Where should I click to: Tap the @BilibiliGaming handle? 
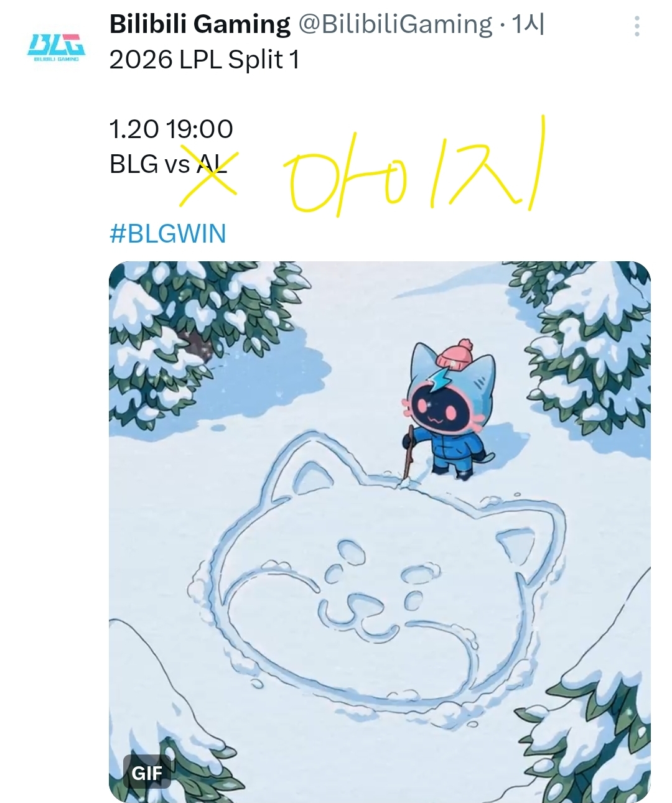coord(395,25)
